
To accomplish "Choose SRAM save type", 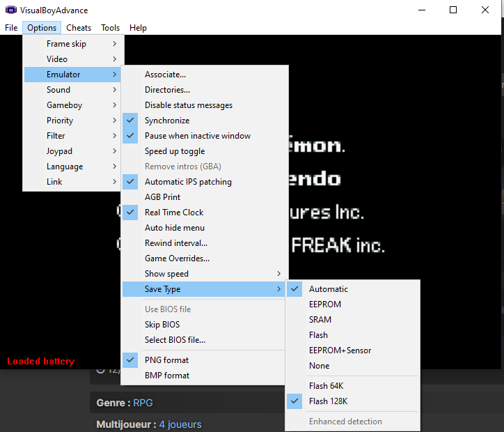I will (320, 320).
